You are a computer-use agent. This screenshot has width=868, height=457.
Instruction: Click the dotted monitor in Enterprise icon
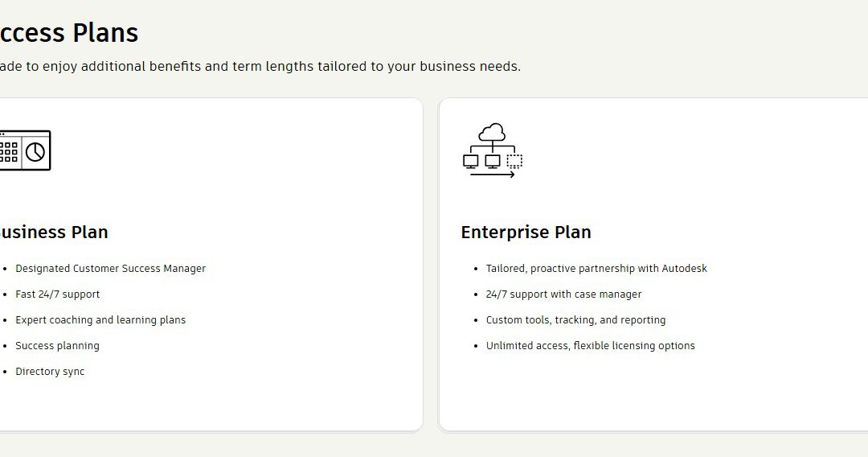(515, 161)
